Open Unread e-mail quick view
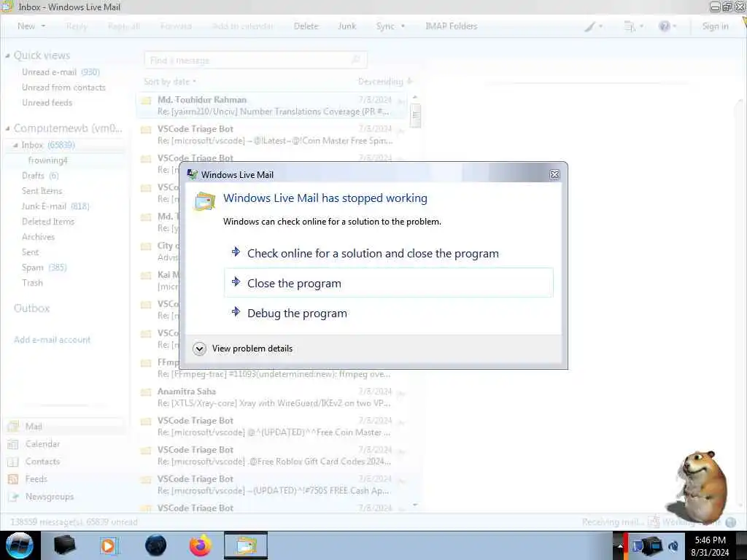Image resolution: width=747 pixels, height=560 pixels. (61, 72)
